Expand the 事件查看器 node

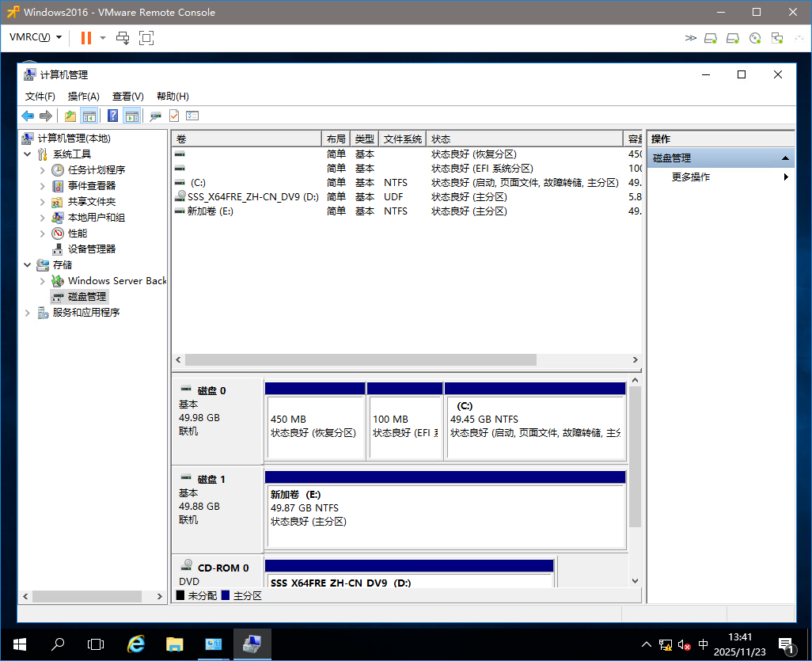point(43,186)
